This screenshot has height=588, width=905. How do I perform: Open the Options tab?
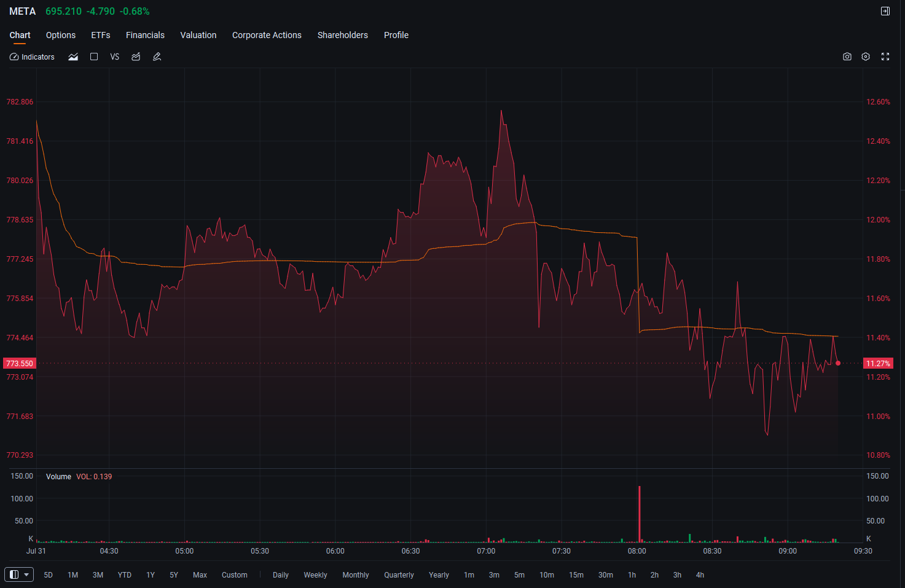tap(61, 35)
